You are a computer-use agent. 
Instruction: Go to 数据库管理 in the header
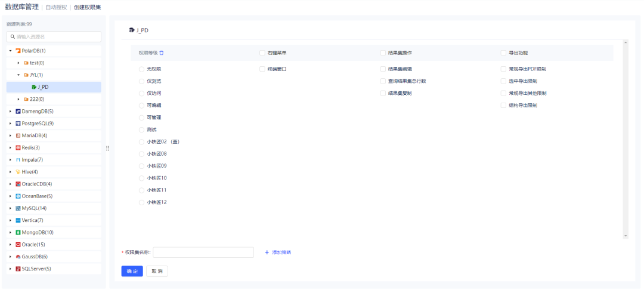coord(21,7)
